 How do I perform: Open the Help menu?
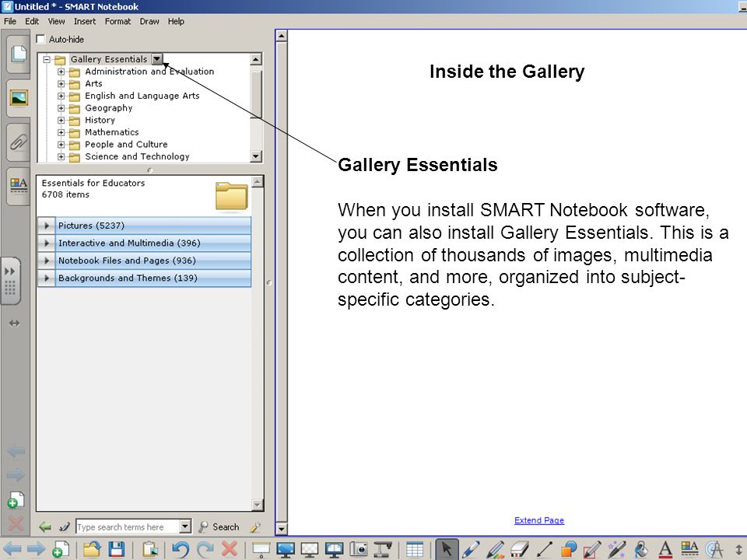coord(176,22)
